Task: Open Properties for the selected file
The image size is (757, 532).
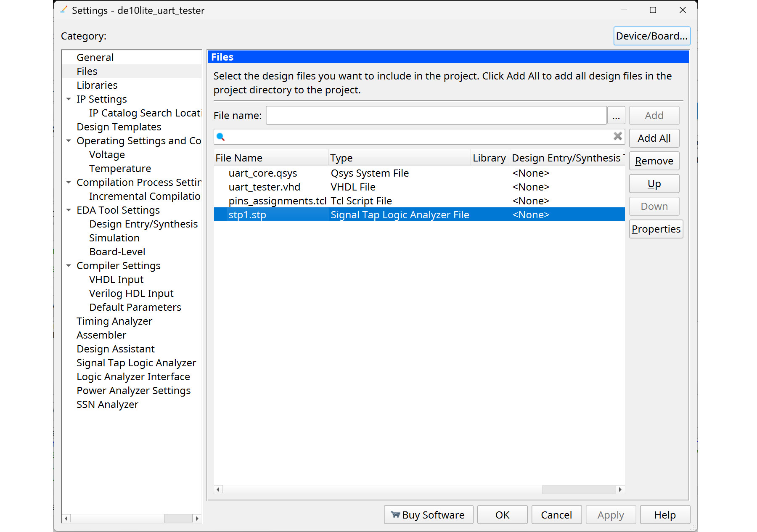Action: pyautogui.click(x=656, y=229)
